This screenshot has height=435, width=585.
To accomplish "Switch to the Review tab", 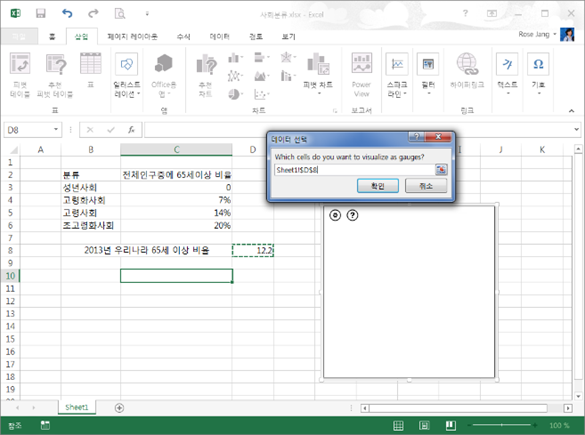I will coord(256,36).
